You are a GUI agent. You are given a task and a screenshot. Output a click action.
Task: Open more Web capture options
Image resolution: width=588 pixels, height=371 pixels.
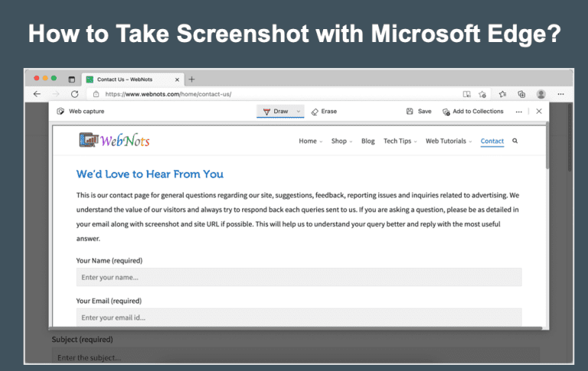[518, 112]
